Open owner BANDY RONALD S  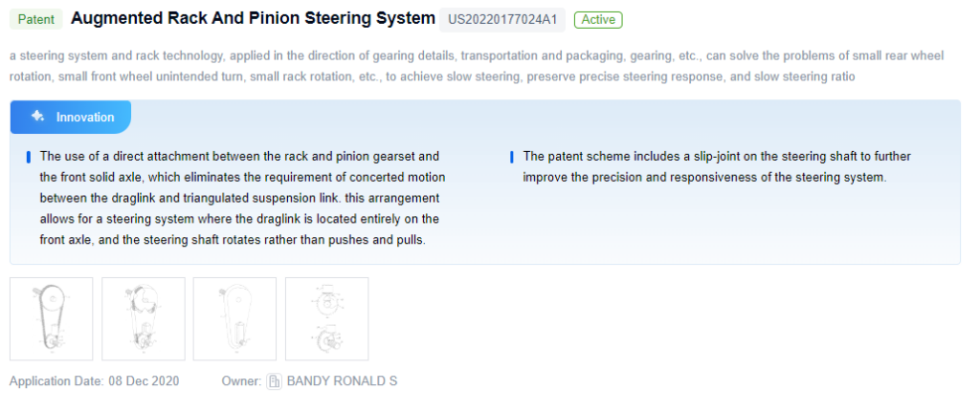pyautogui.click(x=342, y=381)
